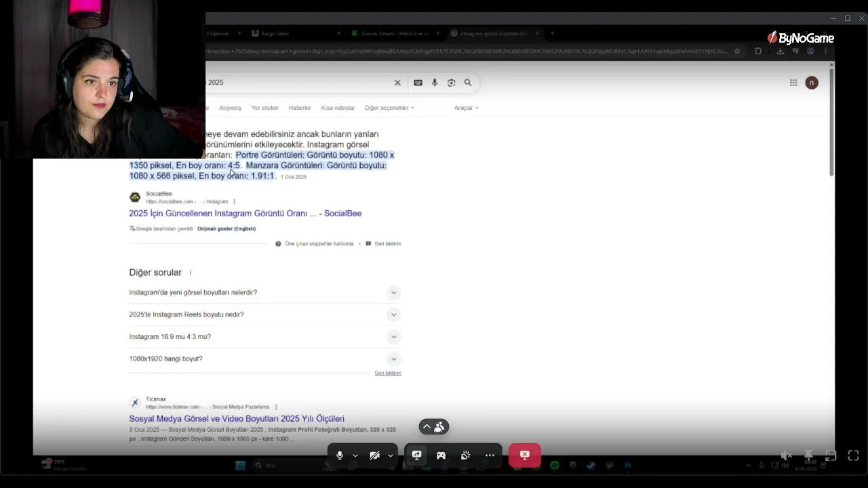This screenshot has width=868, height=488.
Task: Switch to the Alışveriş search tab
Action: click(x=230, y=108)
